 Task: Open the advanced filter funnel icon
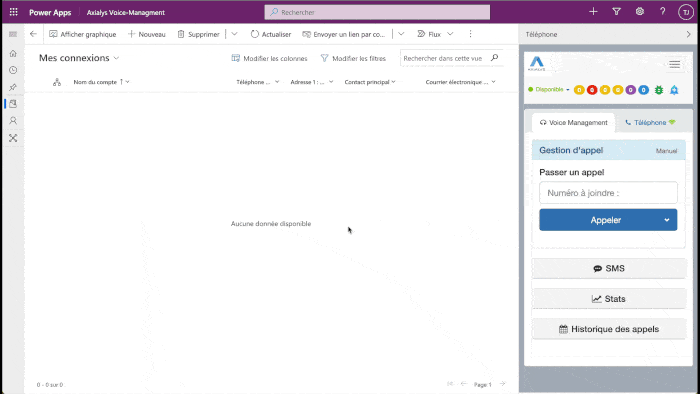[x=617, y=12]
